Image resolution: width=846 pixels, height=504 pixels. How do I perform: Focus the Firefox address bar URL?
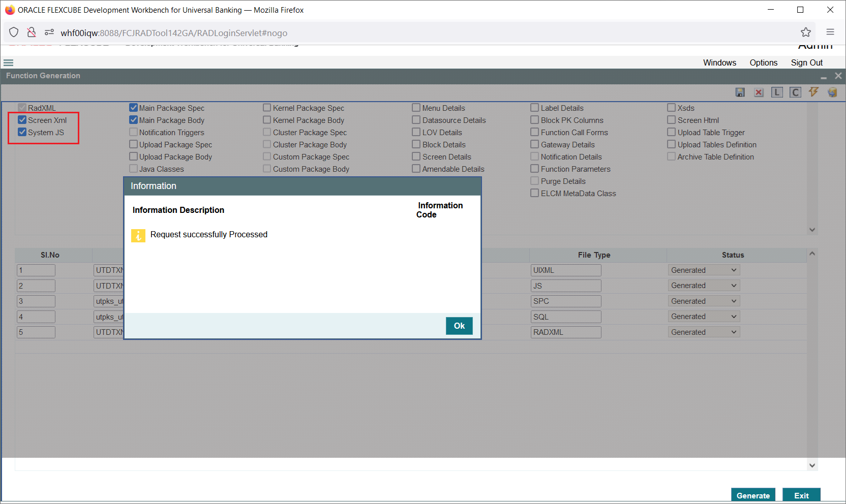click(x=174, y=33)
